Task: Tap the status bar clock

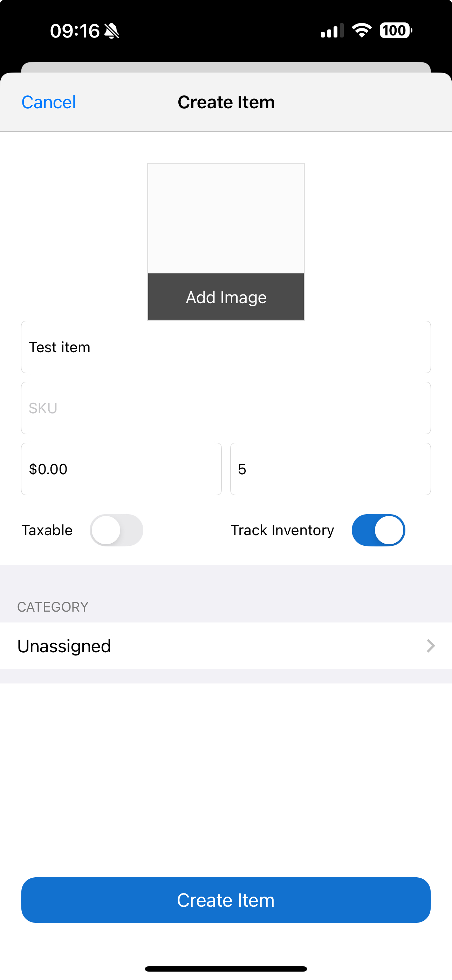Action: 75,31
